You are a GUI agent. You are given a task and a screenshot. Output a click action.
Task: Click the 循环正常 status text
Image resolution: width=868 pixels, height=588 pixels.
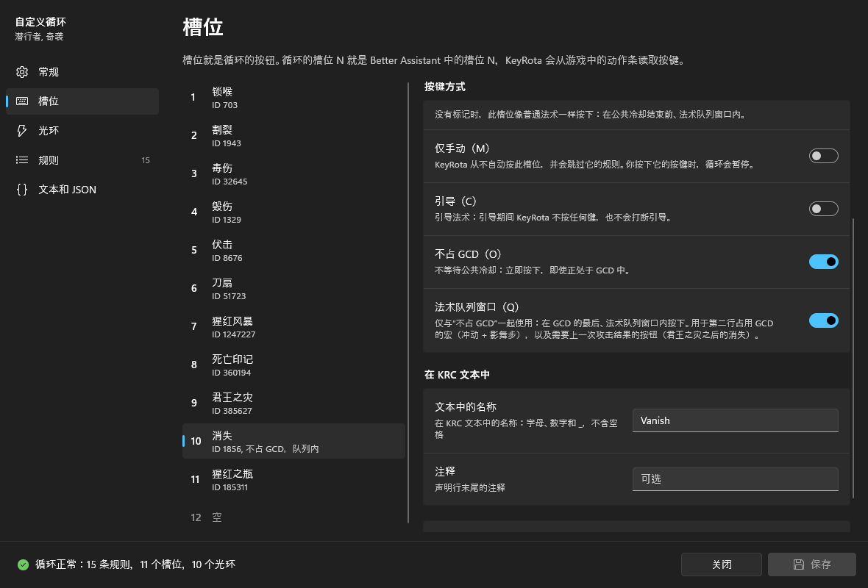(x=135, y=564)
